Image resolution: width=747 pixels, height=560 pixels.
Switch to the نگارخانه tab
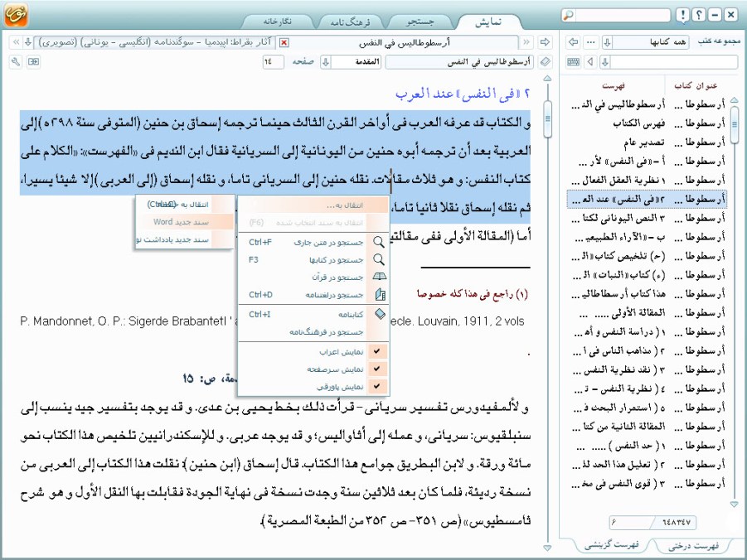[x=277, y=22]
